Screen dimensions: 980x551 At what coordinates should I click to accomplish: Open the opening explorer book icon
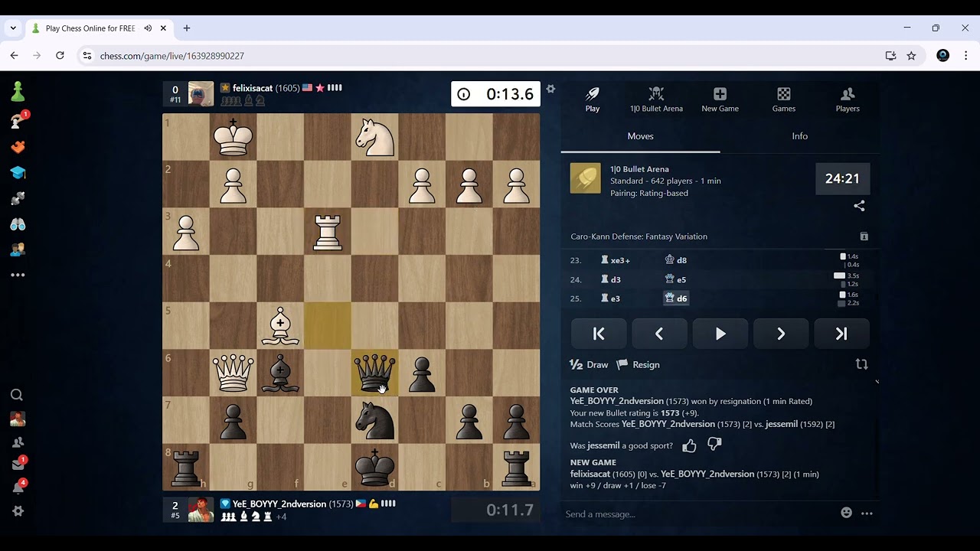pyautogui.click(x=864, y=236)
